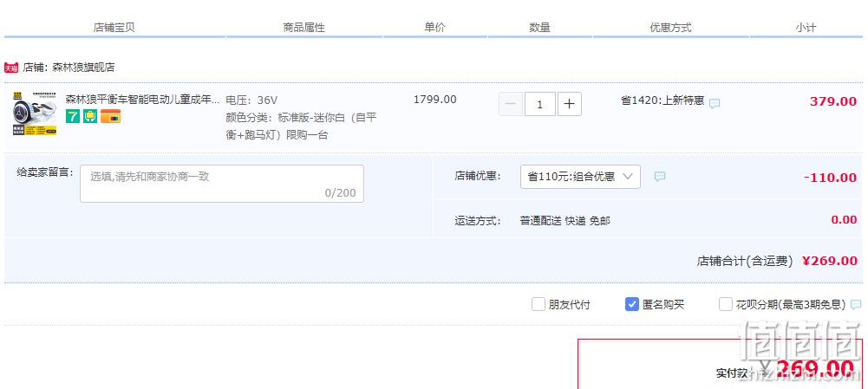Click the 379.00 subtotal amount
Image resolution: width=868 pixels, height=389 pixels.
coord(833,101)
